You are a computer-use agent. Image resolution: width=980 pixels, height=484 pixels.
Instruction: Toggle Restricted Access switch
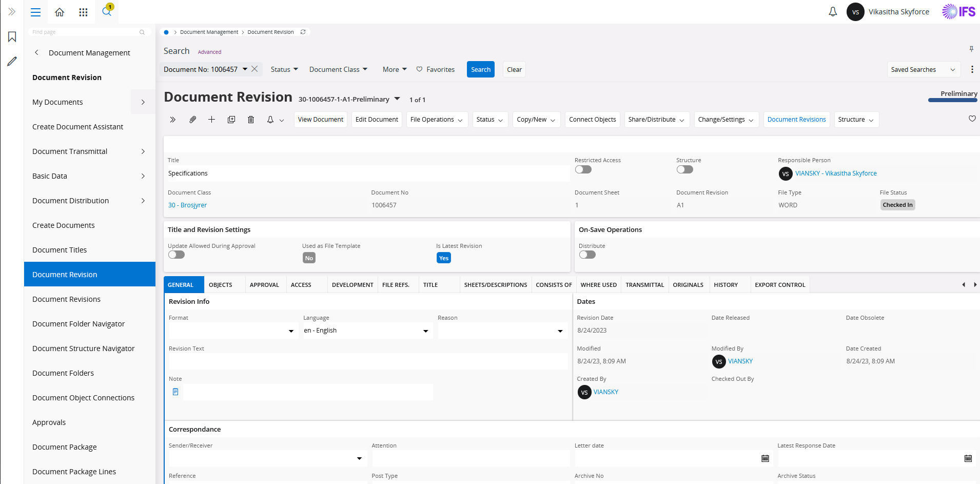pos(583,170)
